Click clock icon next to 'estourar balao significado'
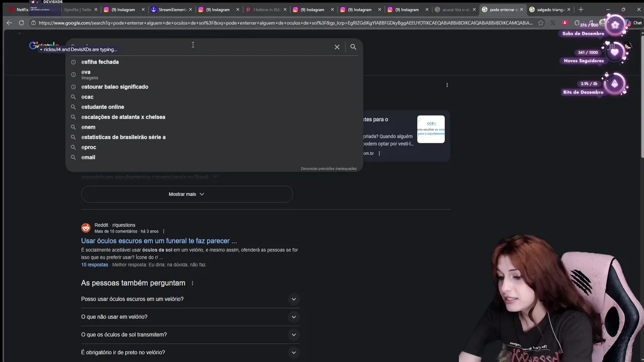644x362 pixels. coord(73,87)
